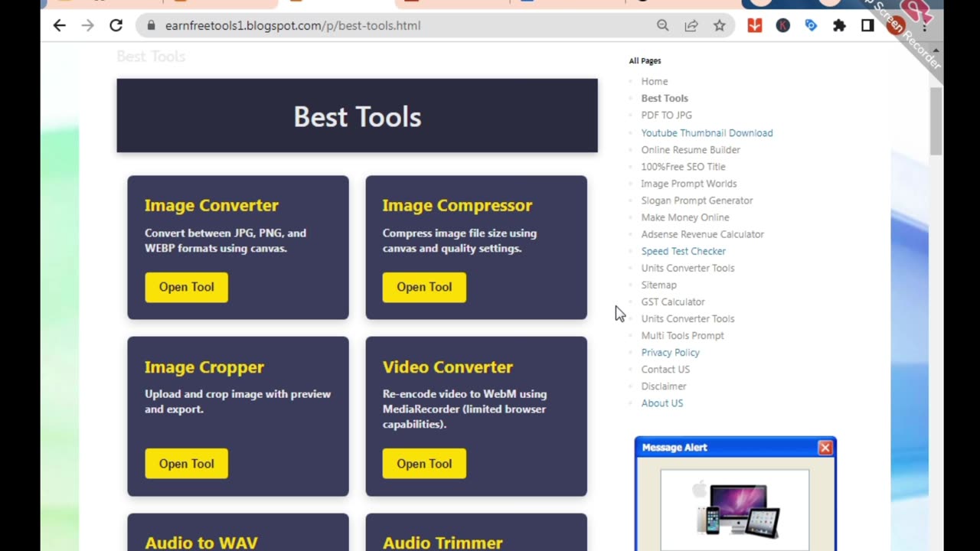Reload the current page

point(116,25)
